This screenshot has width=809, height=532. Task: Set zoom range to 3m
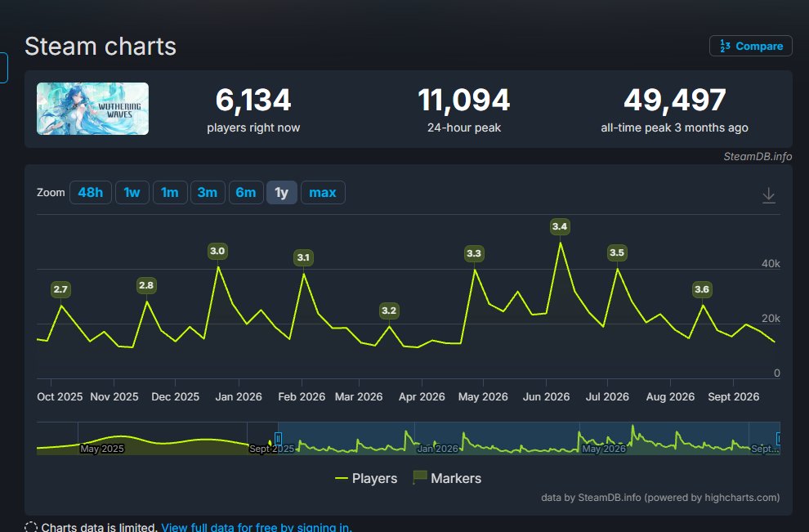[x=208, y=193]
